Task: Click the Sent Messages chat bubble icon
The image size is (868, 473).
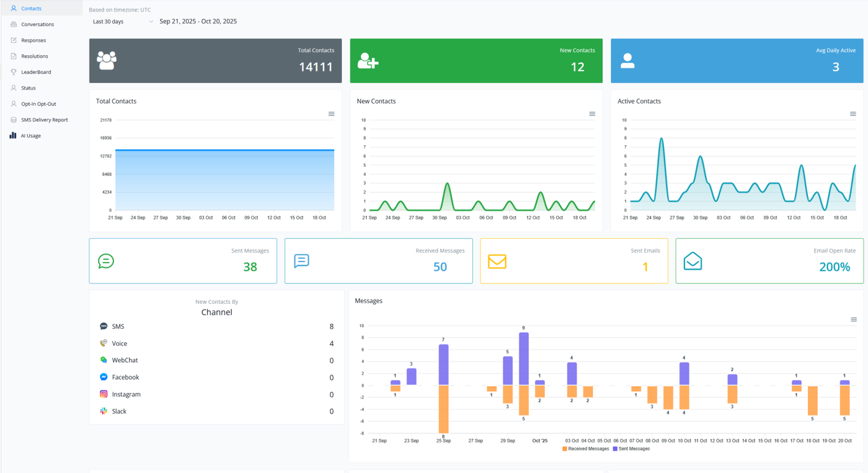Action: pyautogui.click(x=106, y=261)
